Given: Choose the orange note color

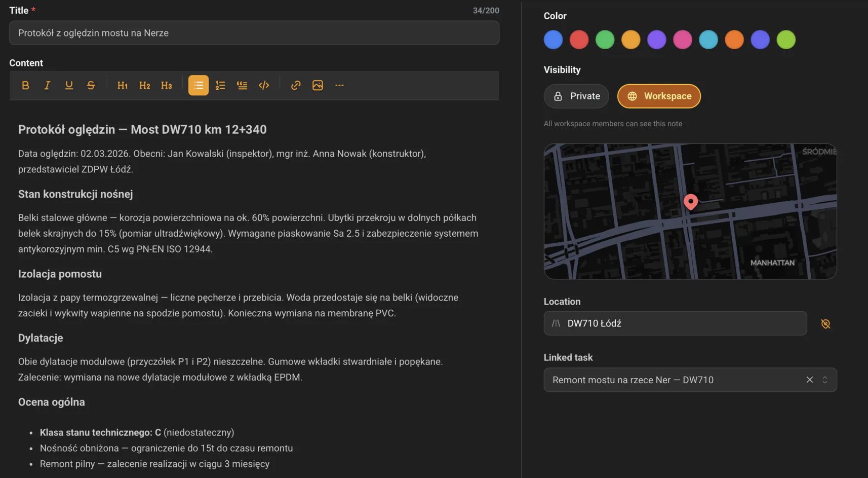Looking at the screenshot, I should (x=734, y=40).
